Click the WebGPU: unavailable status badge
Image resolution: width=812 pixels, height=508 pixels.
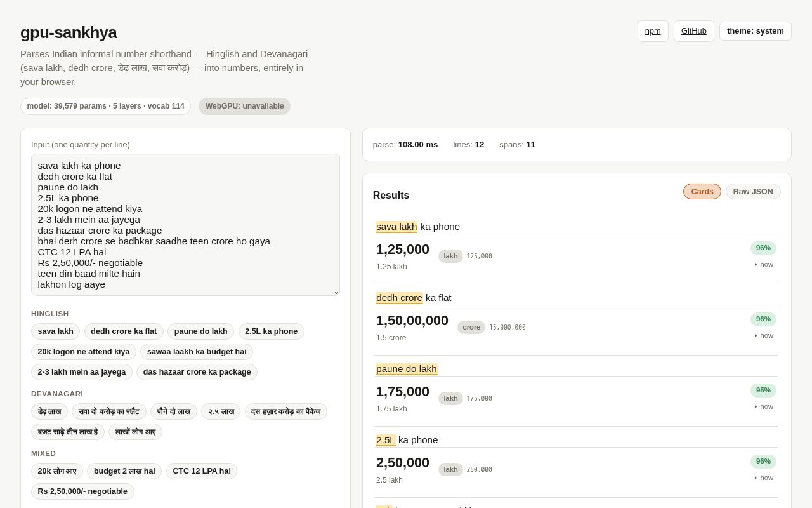coord(244,106)
